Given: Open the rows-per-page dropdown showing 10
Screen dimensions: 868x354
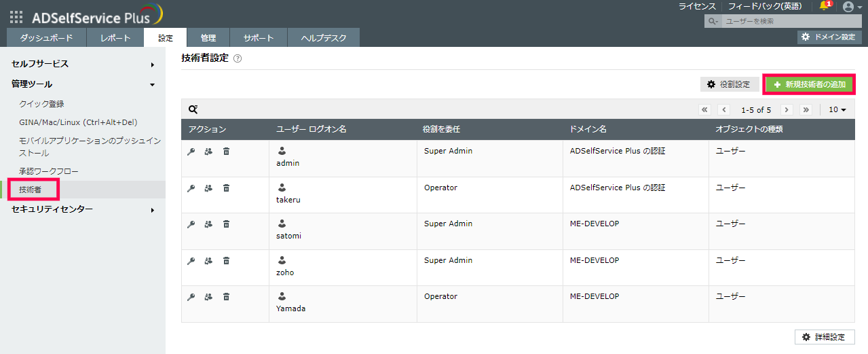Looking at the screenshot, I should coord(837,109).
